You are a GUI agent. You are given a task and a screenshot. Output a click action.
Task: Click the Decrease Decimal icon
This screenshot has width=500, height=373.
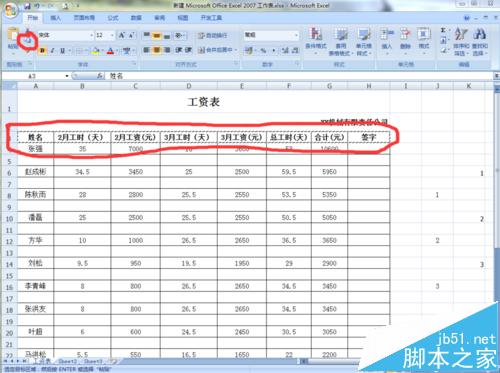pyautogui.click(x=295, y=50)
